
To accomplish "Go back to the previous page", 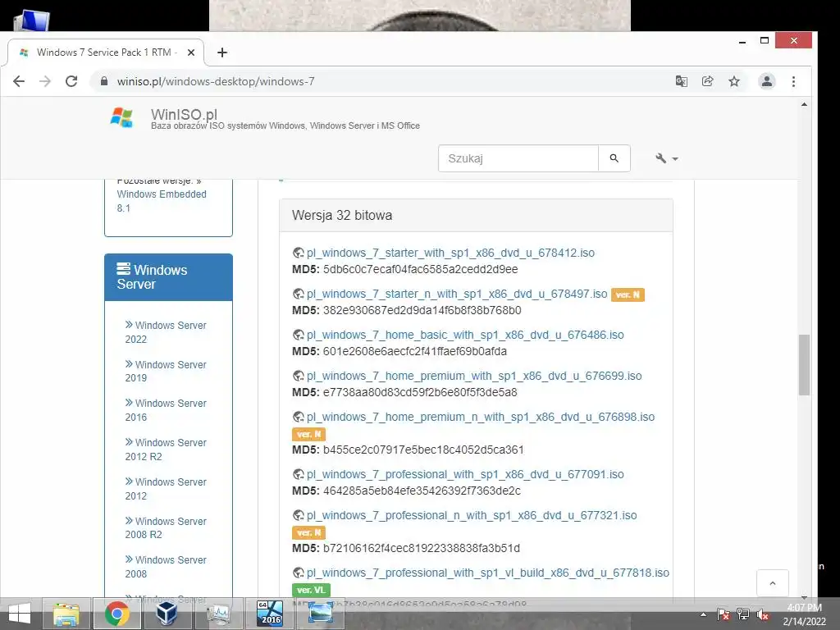I will tap(19, 81).
